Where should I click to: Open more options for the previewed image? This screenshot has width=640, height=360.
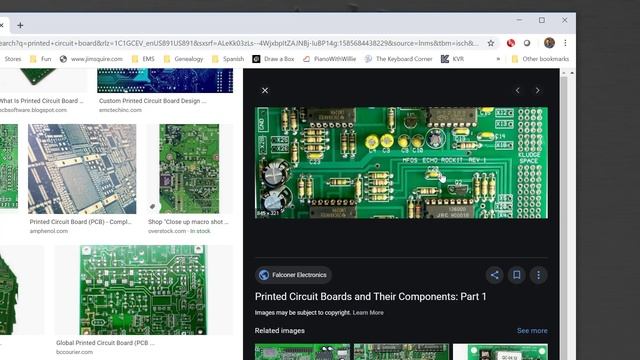tap(539, 275)
